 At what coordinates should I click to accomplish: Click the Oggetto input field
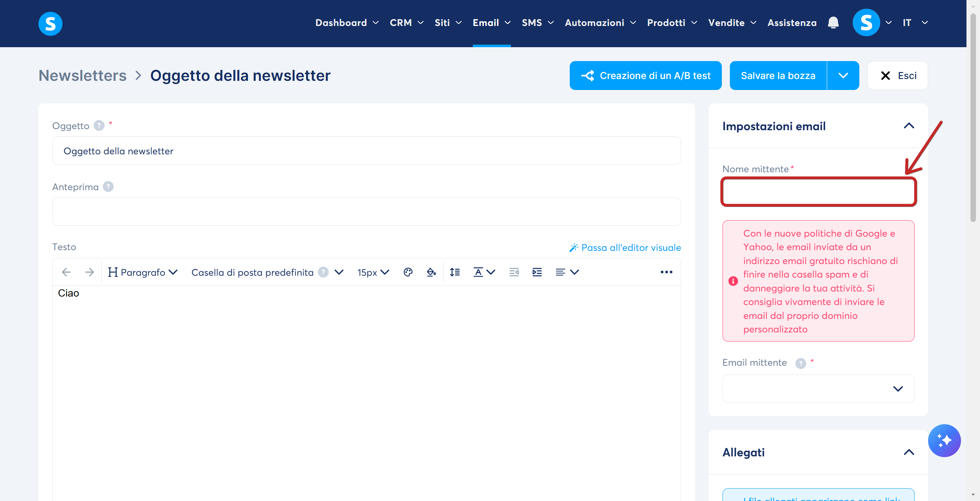pos(366,151)
